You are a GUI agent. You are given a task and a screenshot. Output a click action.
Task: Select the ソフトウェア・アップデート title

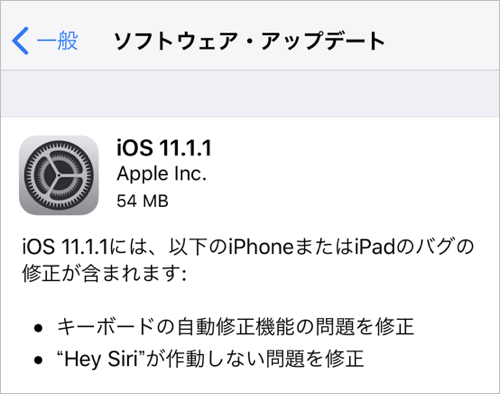click(249, 41)
